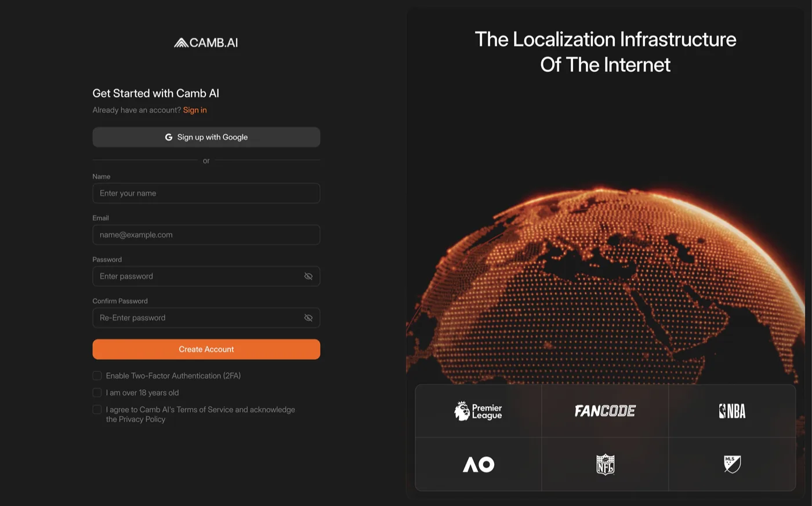Show the Confirm Password field contents
Image resolution: width=812 pixels, height=506 pixels.
click(309, 318)
